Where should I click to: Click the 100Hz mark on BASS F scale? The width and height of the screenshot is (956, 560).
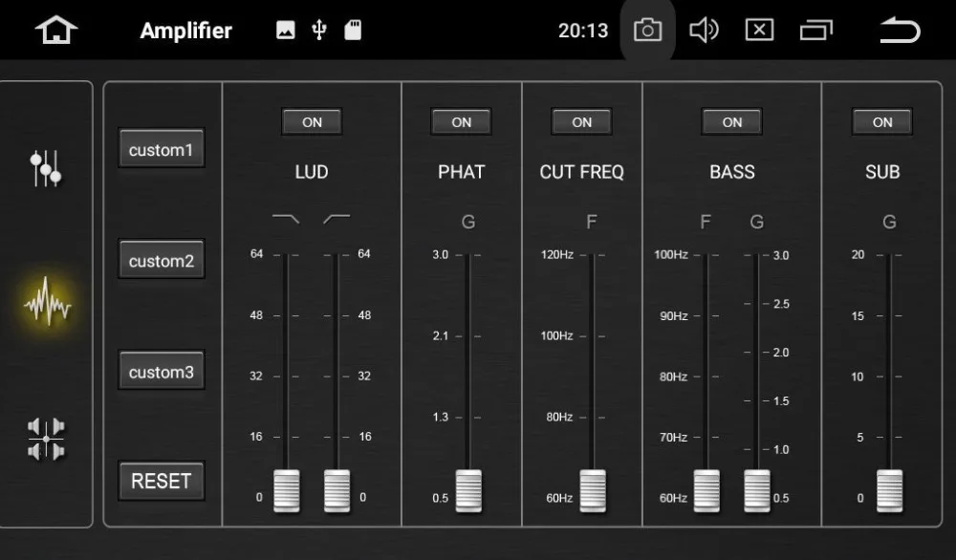tap(671, 255)
